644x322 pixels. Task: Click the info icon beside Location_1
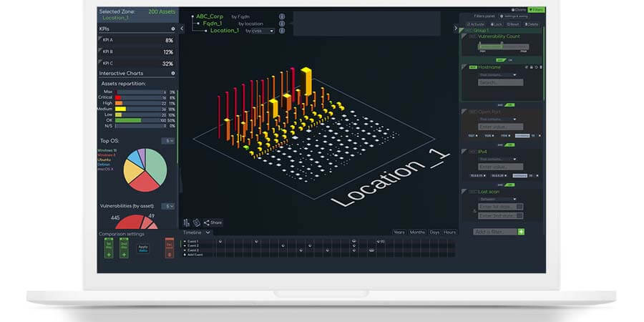281,31
